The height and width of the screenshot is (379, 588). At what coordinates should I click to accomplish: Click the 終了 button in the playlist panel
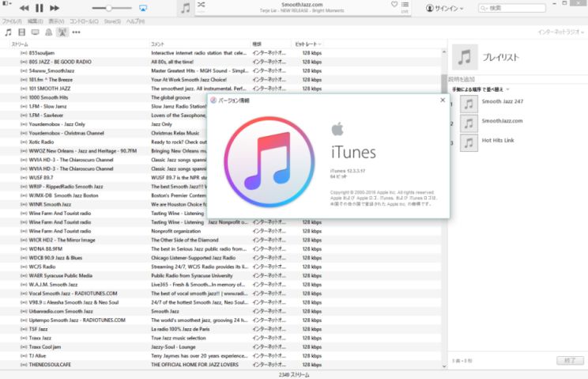(x=570, y=361)
